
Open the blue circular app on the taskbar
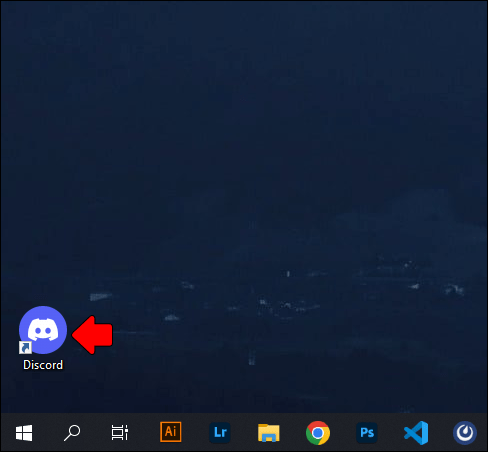(465, 433)
